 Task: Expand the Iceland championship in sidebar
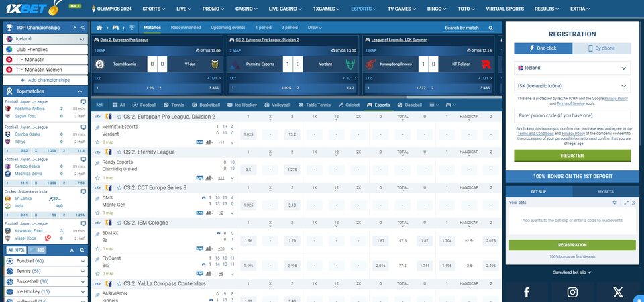pyautogui.click(x=82, y=39)
